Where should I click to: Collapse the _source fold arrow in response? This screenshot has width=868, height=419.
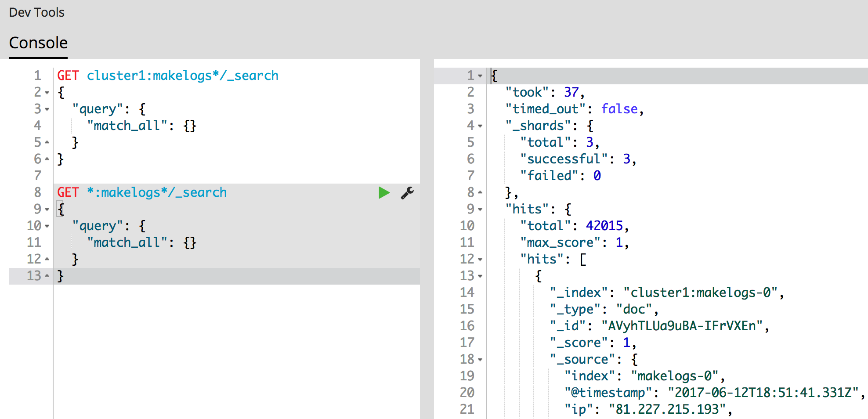click(480, 360)
